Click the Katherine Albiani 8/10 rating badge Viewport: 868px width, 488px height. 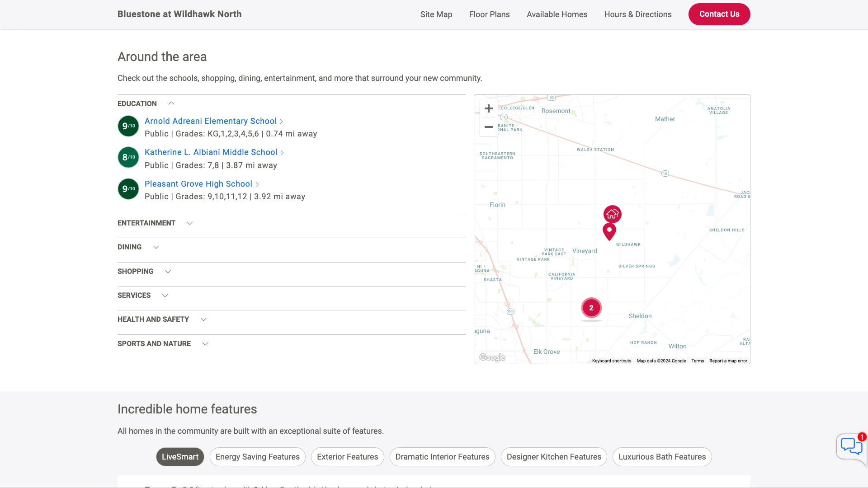(128, 157)
